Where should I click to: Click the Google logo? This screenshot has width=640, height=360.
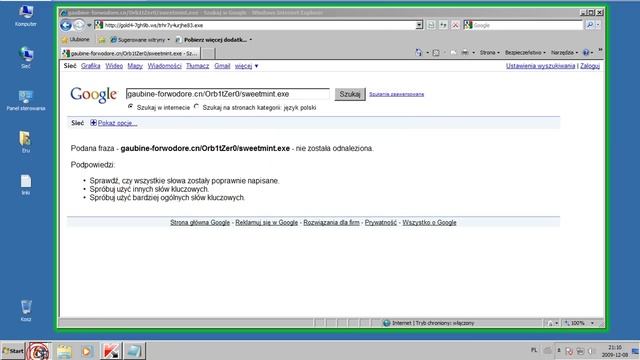[94, 94]
